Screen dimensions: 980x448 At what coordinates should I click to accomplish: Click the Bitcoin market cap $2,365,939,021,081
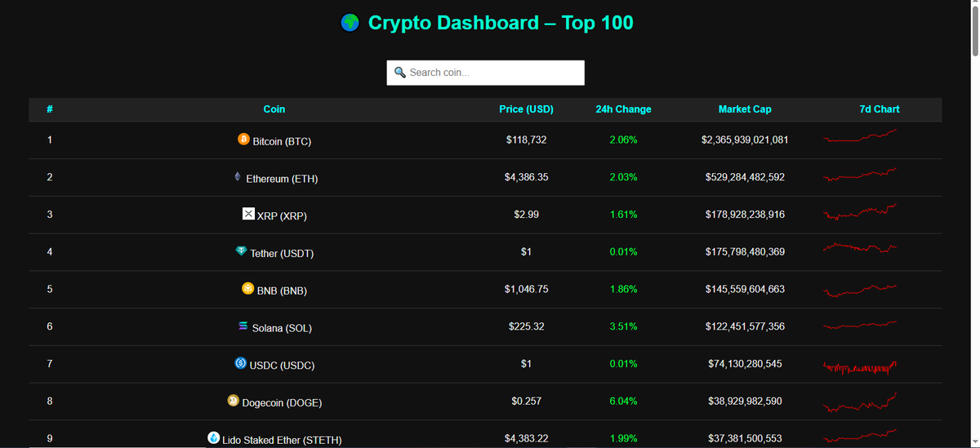(745, 140)
